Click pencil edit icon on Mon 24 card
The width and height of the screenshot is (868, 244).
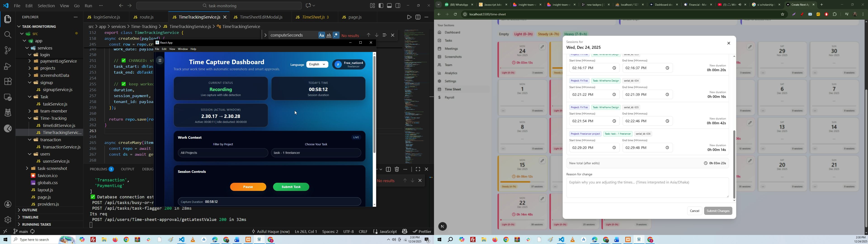tap(542, 47)
